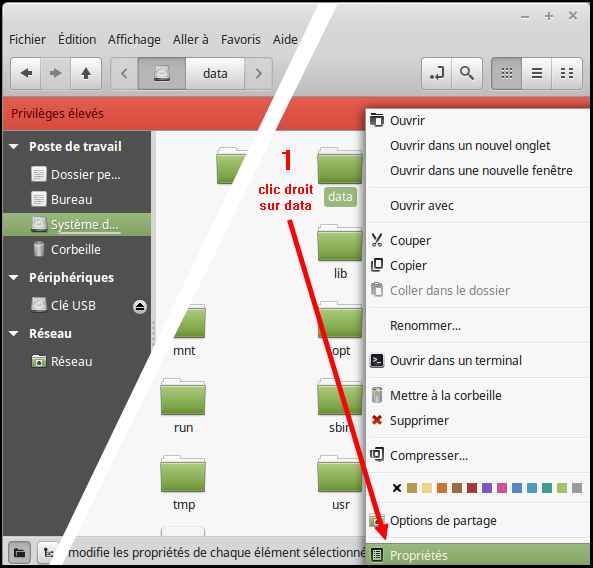Image resolution: width=593 pixels, height=568 pixels.
Task: Pick the pink folder color swatch
Action: pos(502,488)
